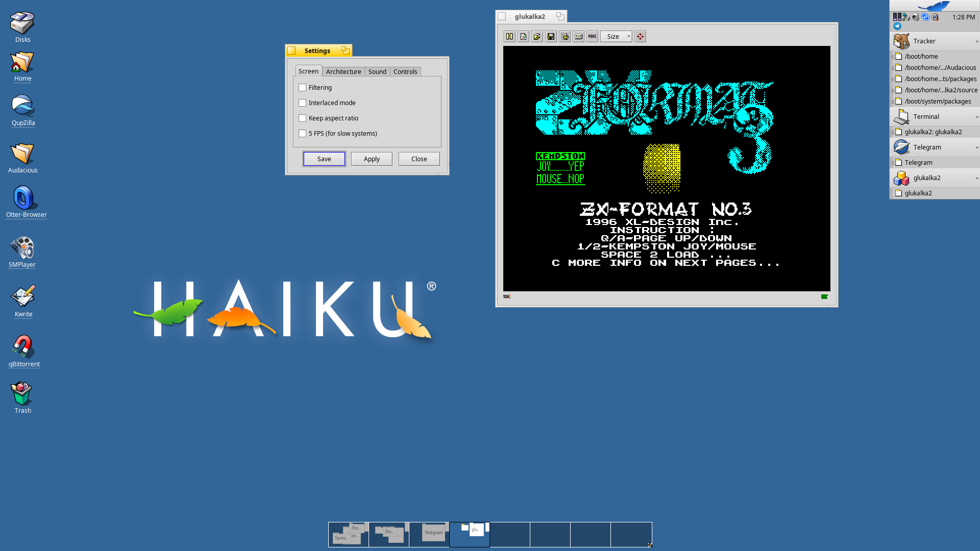Switch to fifth empty workspace
This screenshot has width=980, height=551.
[x=510, y=535]
